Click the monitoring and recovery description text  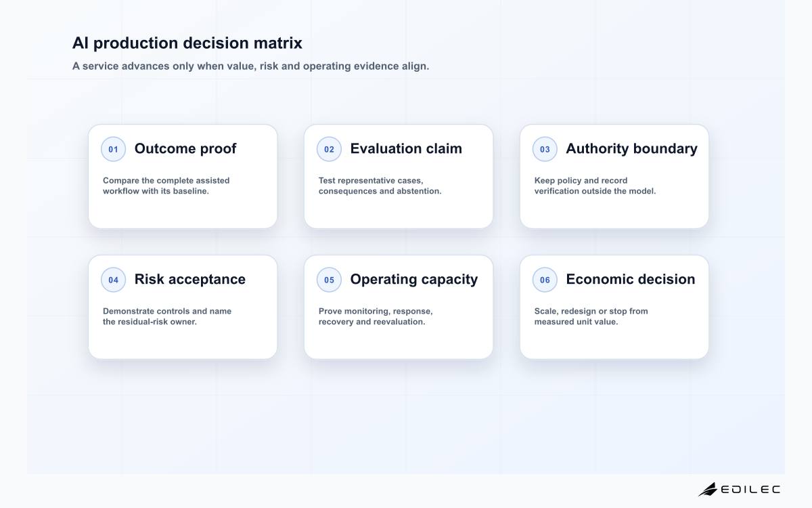[376, 316]
